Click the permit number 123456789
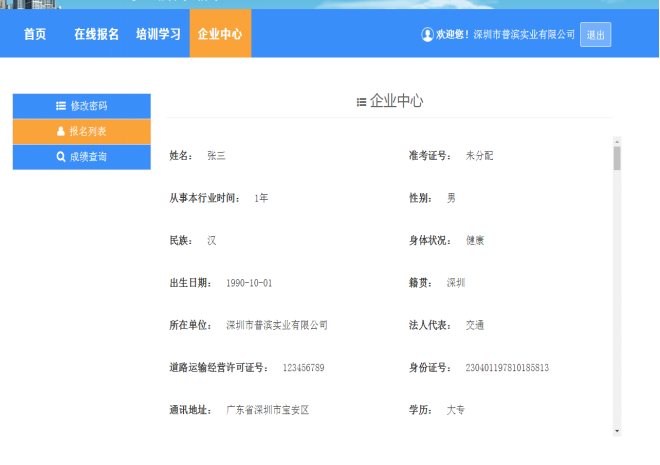The width and height of the screenshot is (660, 465). coord(303,368)
